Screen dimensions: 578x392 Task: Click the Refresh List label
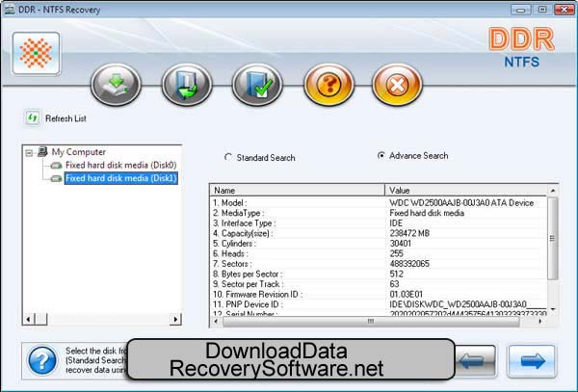click(x=66, y=118)
